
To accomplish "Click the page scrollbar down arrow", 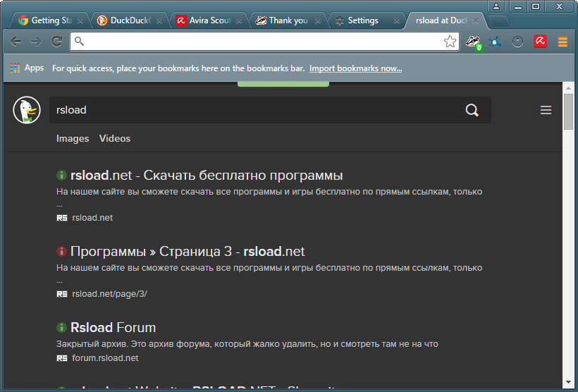I will click(568, 382).
